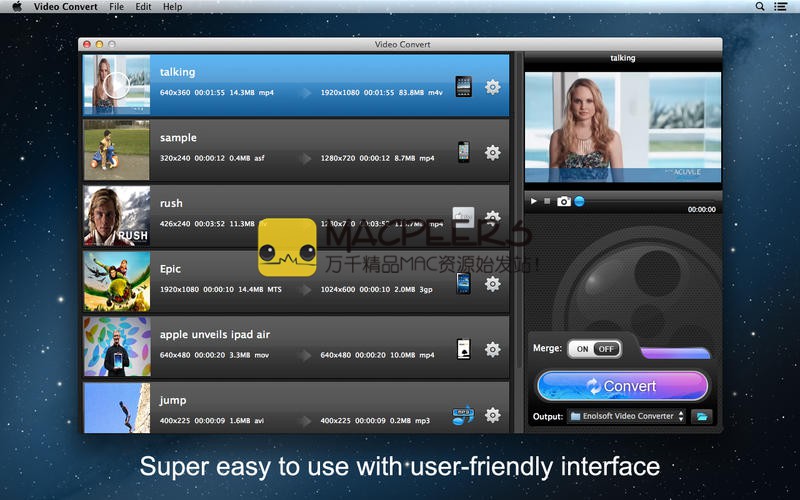Open the Apple menu

[17, 7]
